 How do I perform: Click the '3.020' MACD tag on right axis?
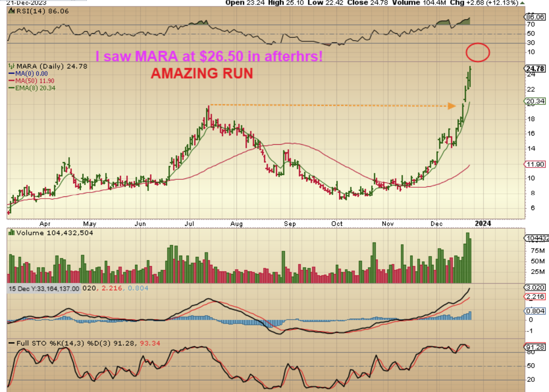tap(535, 287)
